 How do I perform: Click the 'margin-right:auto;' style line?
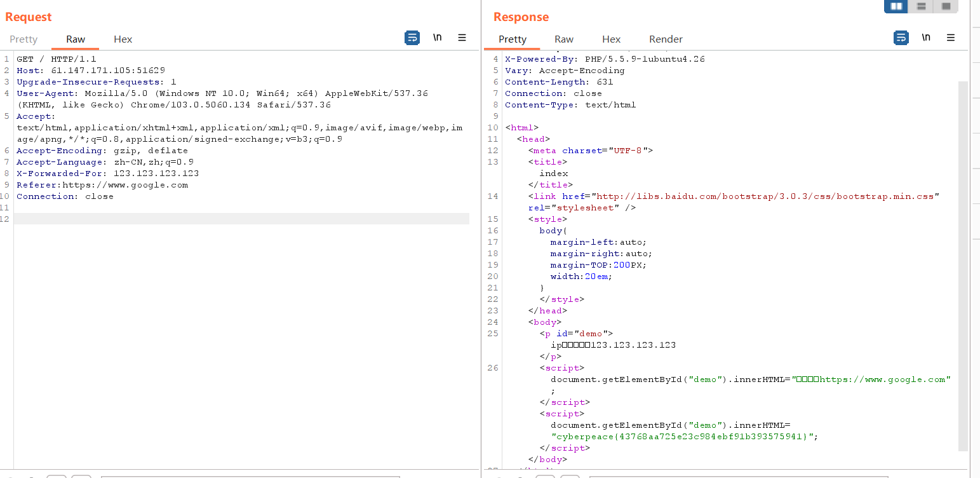click(x=601, y=254)
